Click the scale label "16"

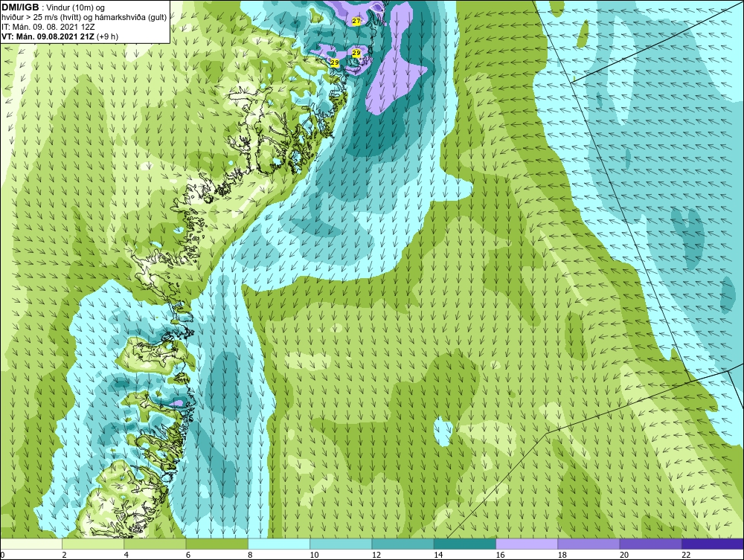coord(500,555)
